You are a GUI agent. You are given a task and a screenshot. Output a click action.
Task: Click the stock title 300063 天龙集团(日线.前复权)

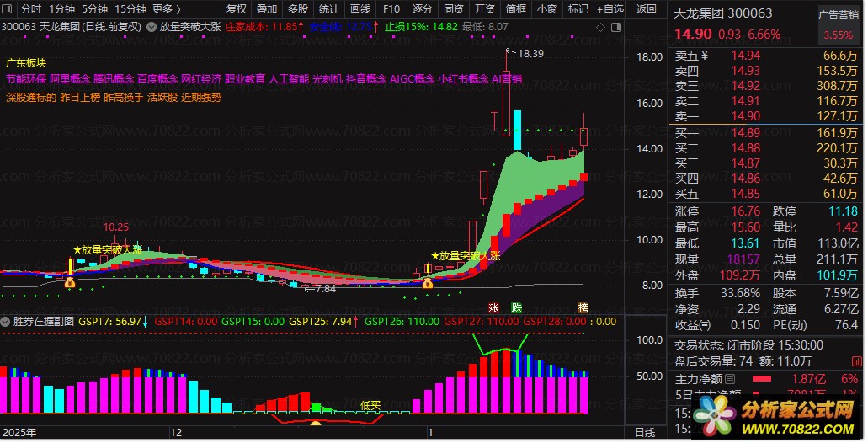tap(72, 27)
